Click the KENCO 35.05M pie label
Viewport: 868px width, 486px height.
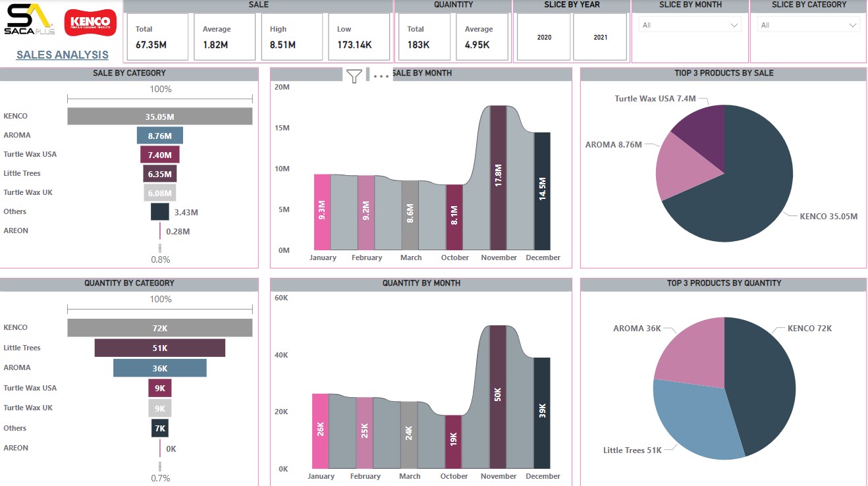click(x=828, y=216)
